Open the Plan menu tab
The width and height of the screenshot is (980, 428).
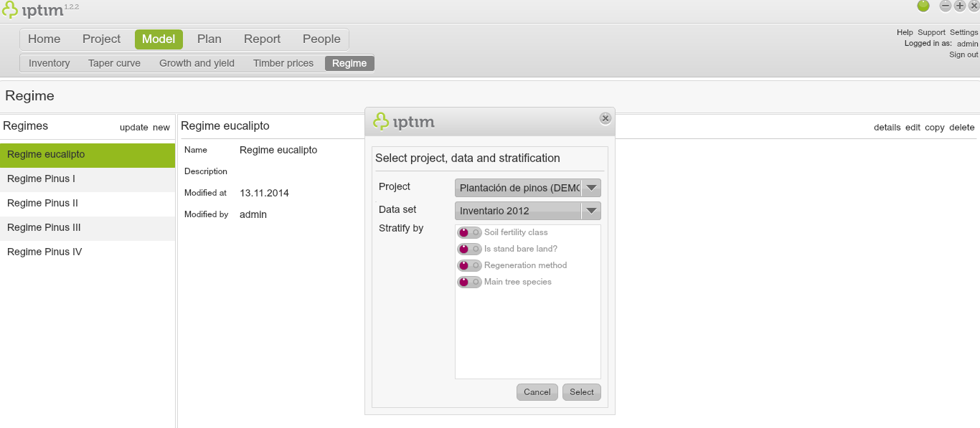pos(209,39)
